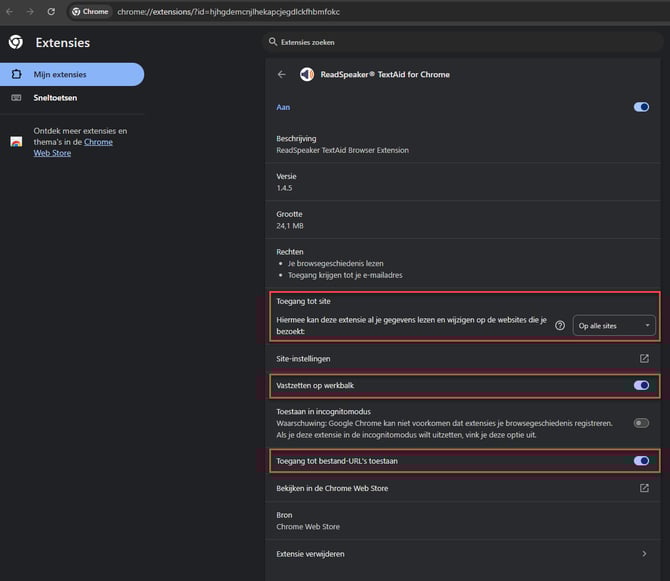Click the browser back navigation arrow
The width and height of the screenshot is (670, 581).
click(9, 11)
